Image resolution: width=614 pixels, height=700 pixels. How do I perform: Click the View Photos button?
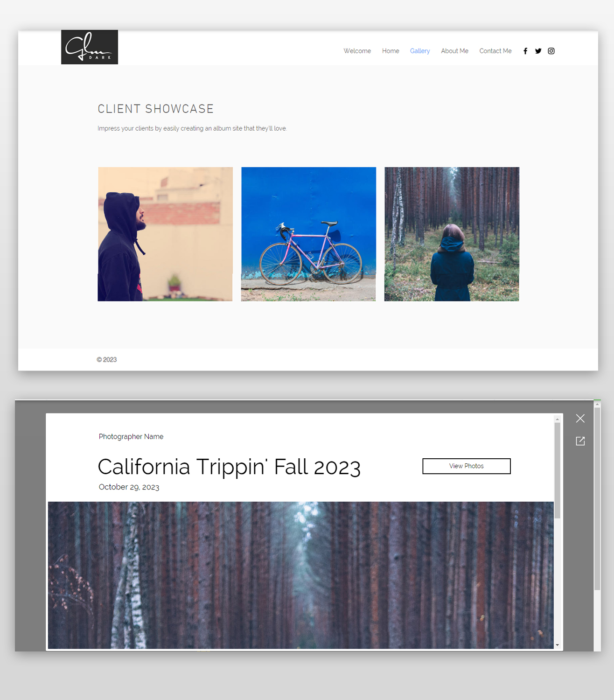pos(467,466)
